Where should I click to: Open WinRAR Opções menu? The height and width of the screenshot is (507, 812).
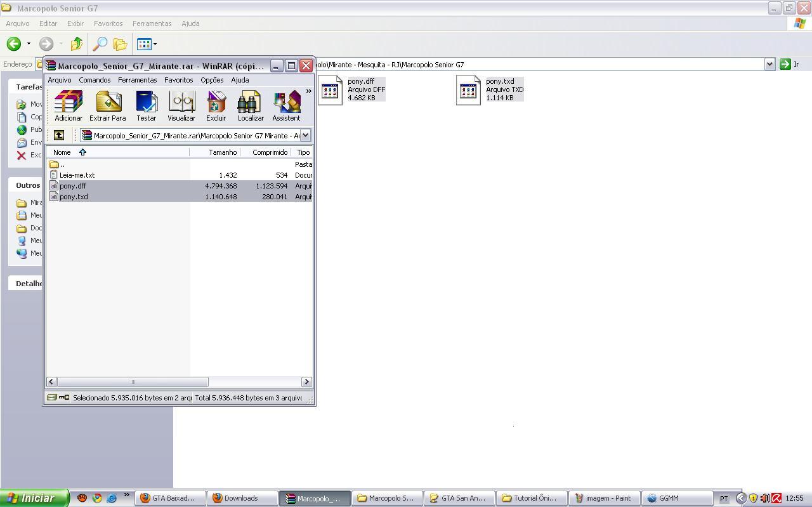tap(212, 80)
